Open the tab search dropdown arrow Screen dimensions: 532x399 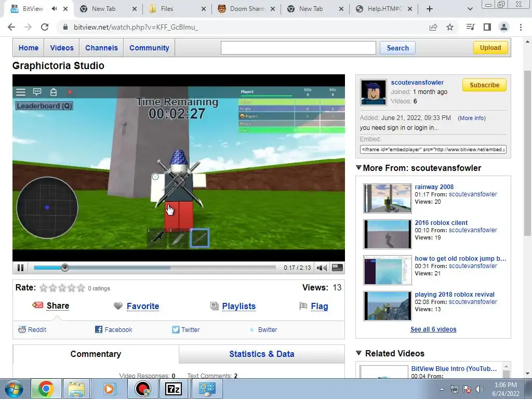click(x=470, y=9)
